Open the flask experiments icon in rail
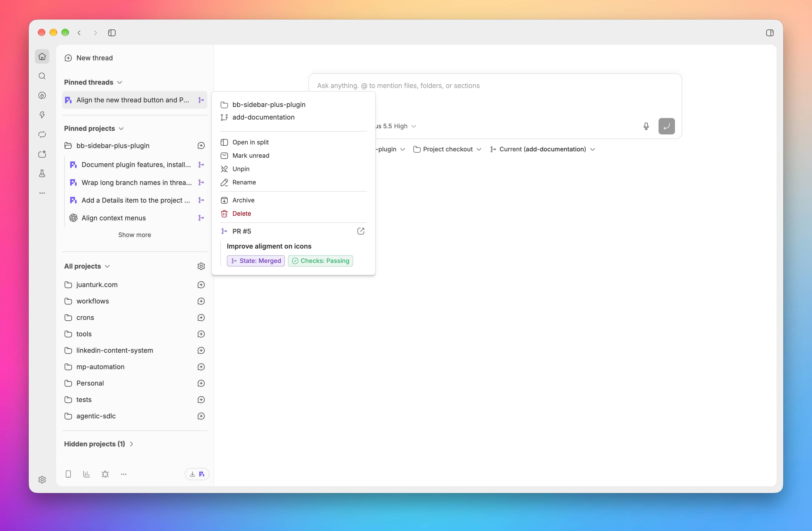The width and height of the screenshot is (812, 531). 42,174
